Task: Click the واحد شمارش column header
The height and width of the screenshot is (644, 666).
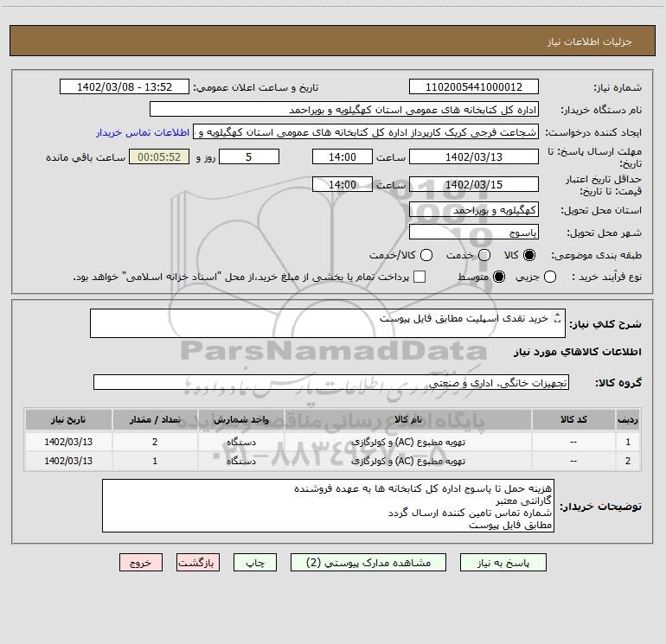Action: (240, 419)
